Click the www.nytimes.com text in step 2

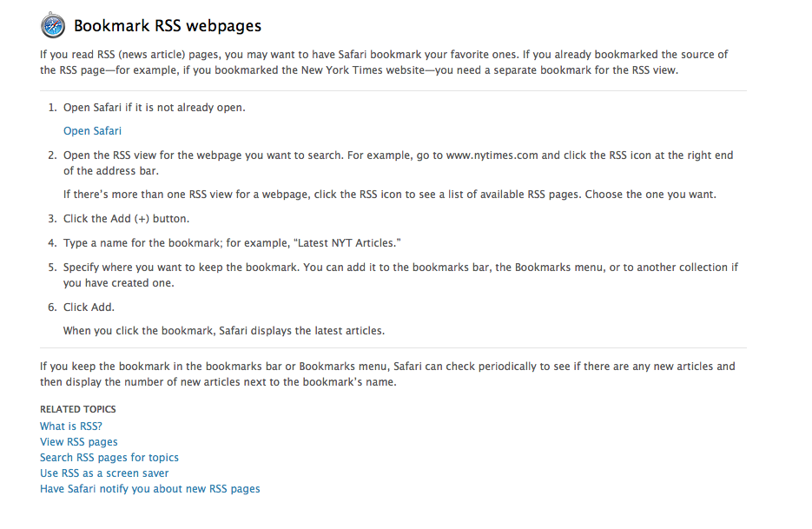(492, 155)
